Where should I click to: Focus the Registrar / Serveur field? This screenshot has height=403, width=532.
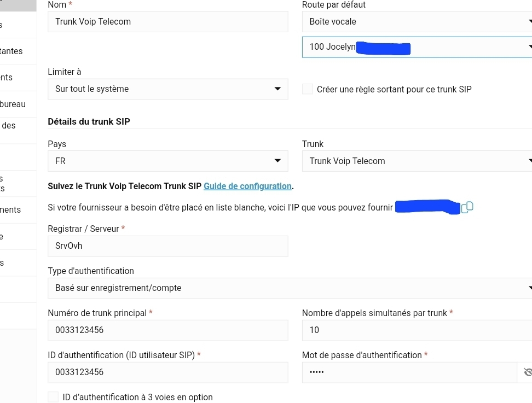pos(167,246)
